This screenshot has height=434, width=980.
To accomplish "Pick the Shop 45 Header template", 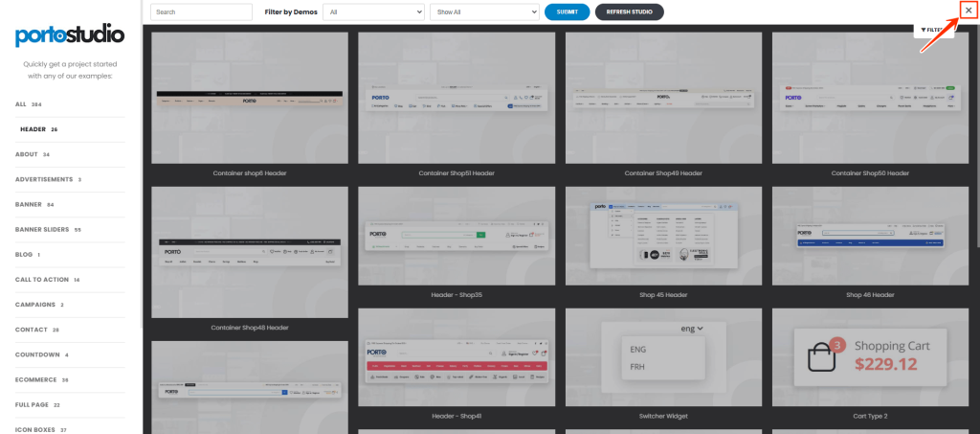I will click(663, 235).
